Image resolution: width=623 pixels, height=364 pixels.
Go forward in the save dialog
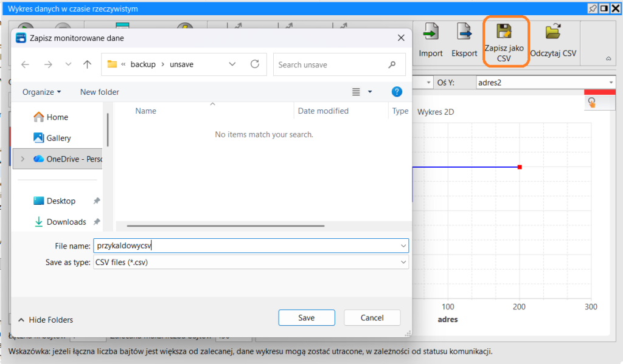[x=48, y=64]
